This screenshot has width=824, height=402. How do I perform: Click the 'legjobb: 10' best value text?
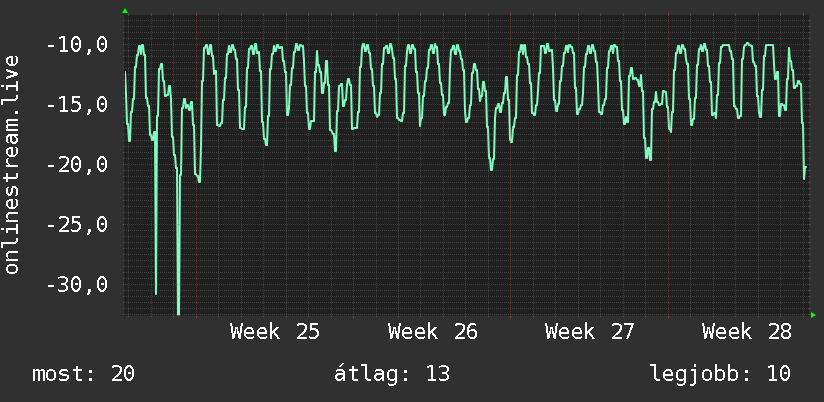720,374
